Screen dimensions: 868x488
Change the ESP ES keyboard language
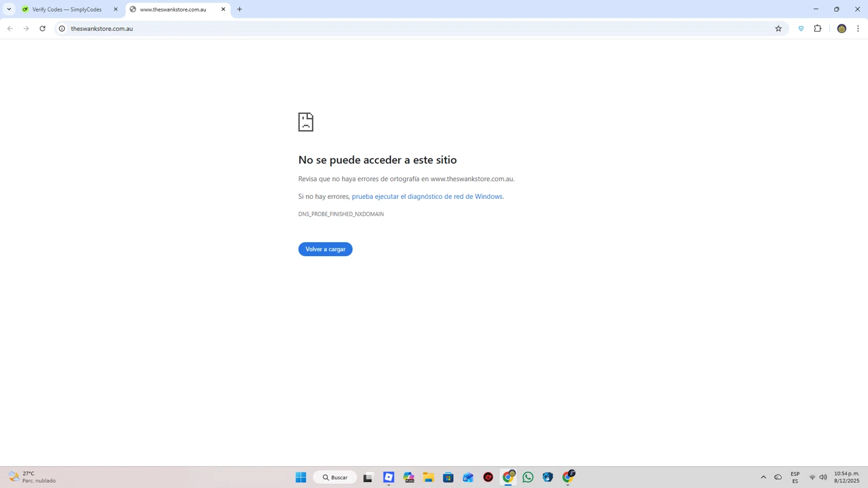pos(795,477)
